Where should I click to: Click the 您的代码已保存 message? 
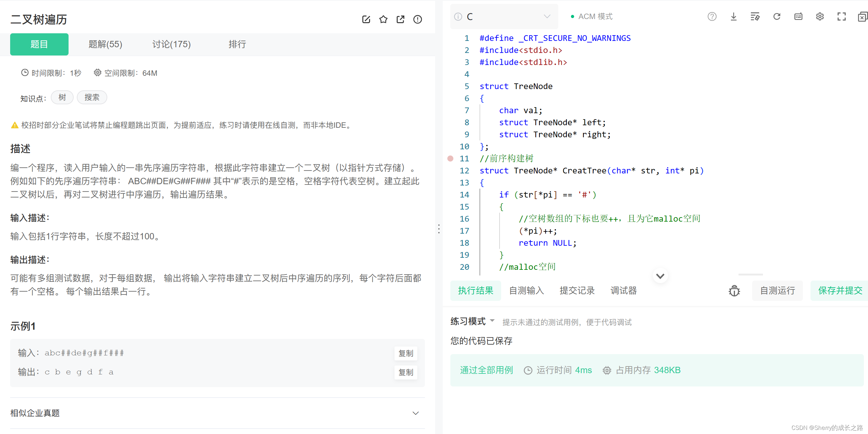click(481, 341)
